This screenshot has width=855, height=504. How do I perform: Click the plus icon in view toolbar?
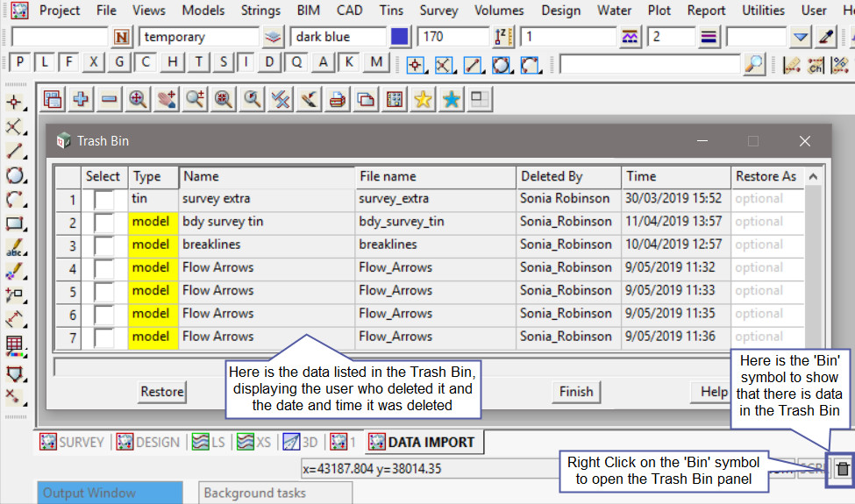coord(81,100)
